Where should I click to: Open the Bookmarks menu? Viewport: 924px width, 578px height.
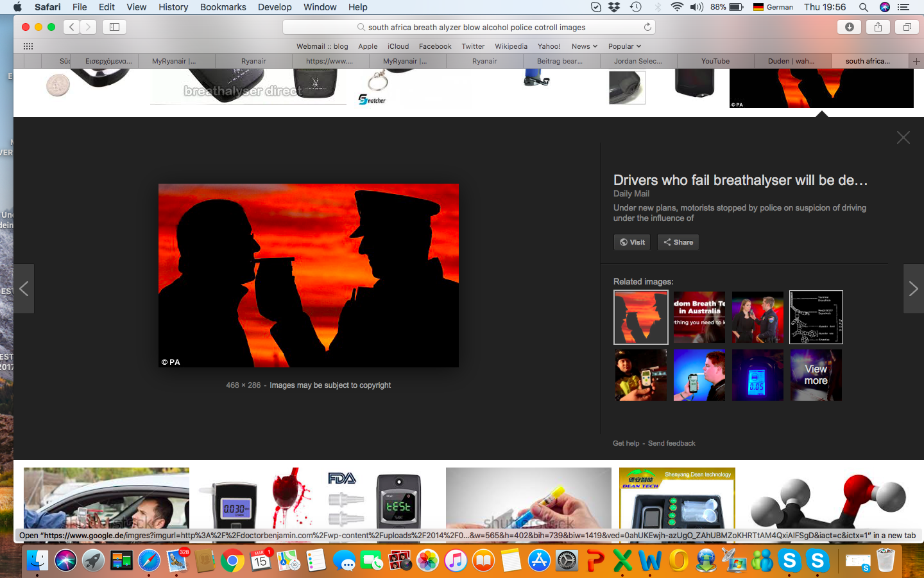point(223,7)
